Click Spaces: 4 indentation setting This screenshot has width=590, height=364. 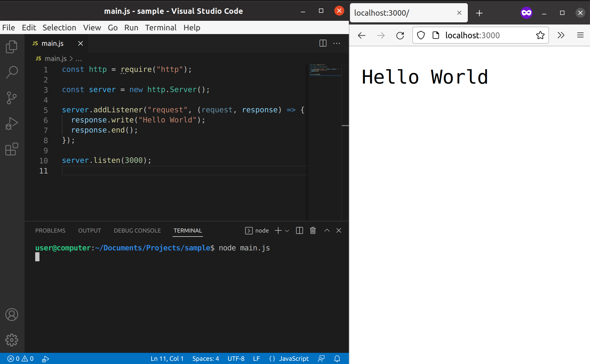(x=206, y=359)
